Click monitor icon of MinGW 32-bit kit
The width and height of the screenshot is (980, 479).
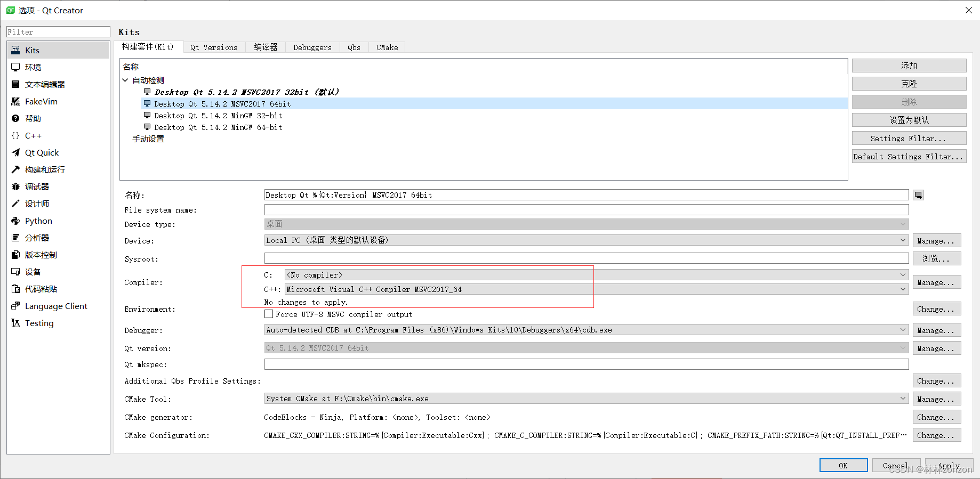point(147,115)
